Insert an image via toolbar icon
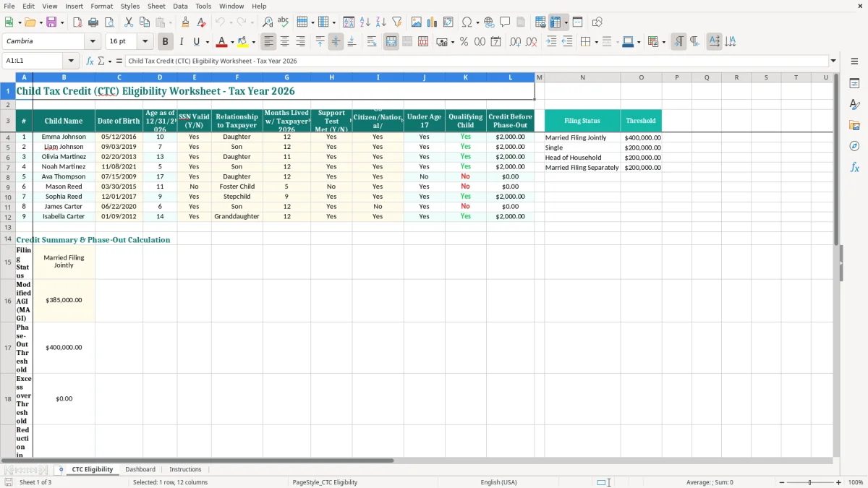Image resolution: width=868 pixels, height=488 pixels. pyautogui.click(x=417, y=22)
